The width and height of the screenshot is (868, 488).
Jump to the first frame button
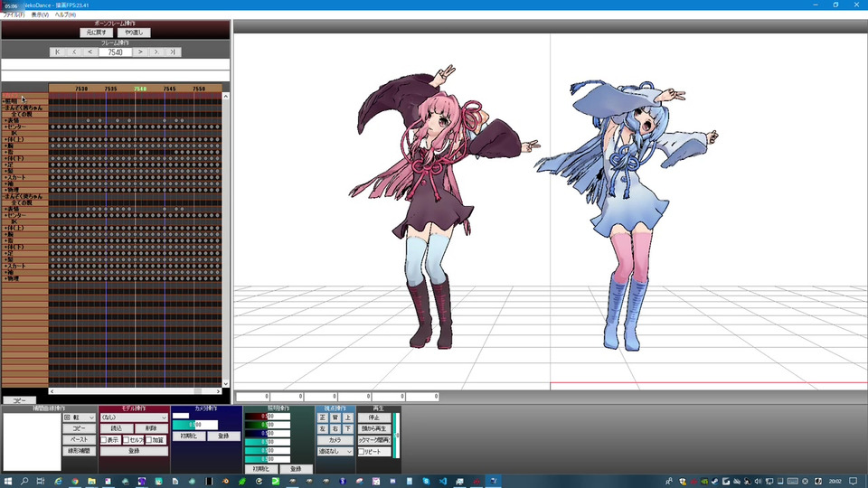[x=58, y=52]
